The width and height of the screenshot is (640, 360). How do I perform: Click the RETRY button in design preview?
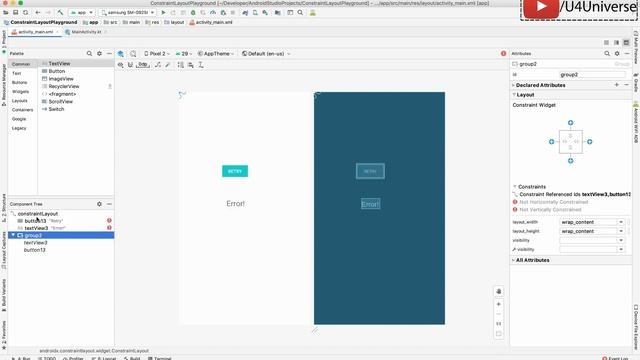coord(235,171)
